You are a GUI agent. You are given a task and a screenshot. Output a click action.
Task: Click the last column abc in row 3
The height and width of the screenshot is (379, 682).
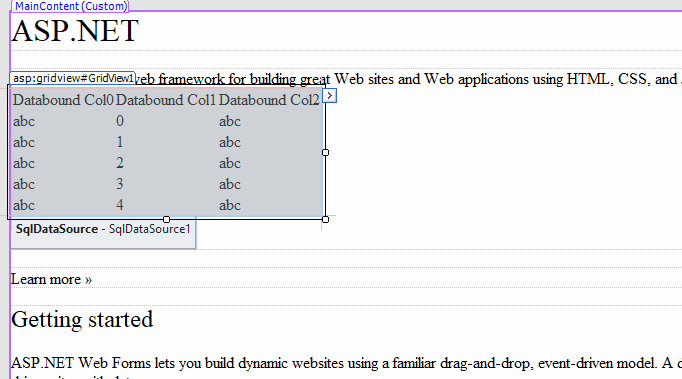point(230,184)
